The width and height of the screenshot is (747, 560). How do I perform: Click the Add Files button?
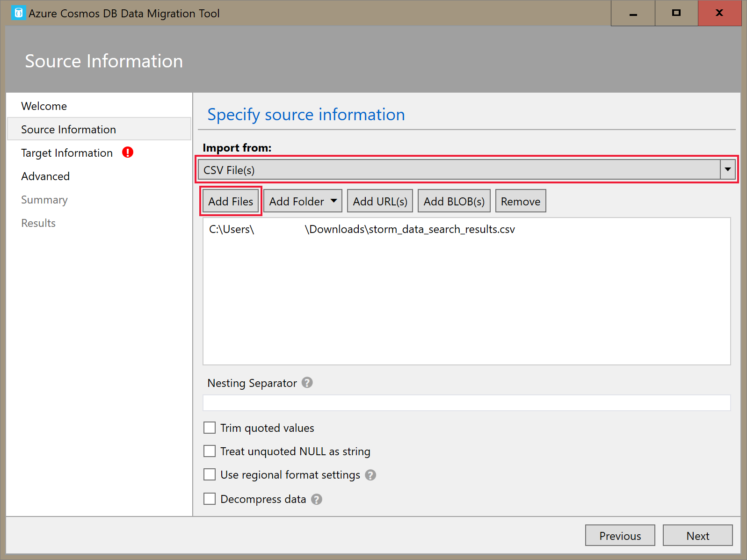[231, 201]
